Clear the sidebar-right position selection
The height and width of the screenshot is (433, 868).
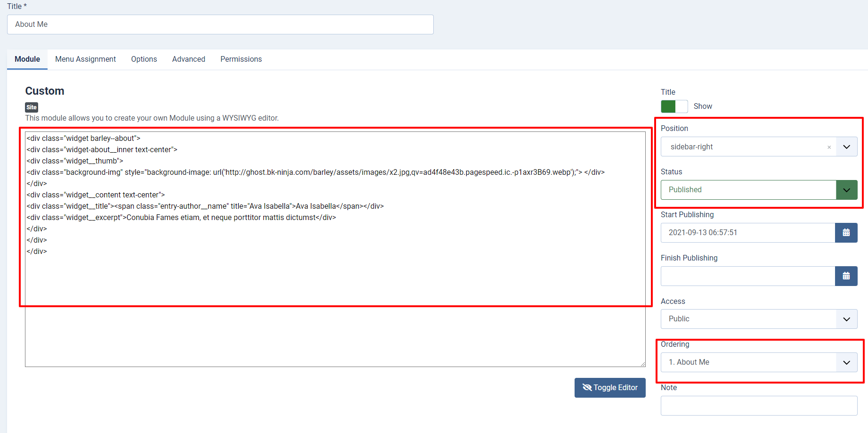pyautogui.click(x=829, y=147)
